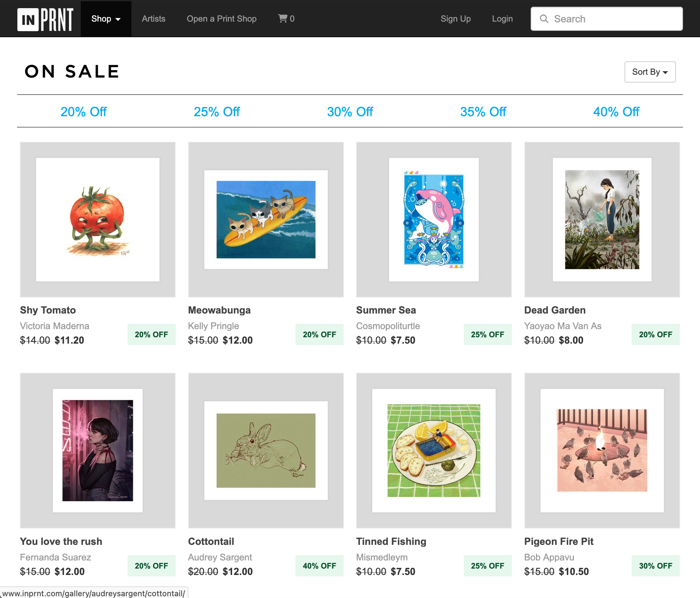Select the 30% Off filter
The height and width of the screenshot is (598, 700).
[x=350, y=112]
